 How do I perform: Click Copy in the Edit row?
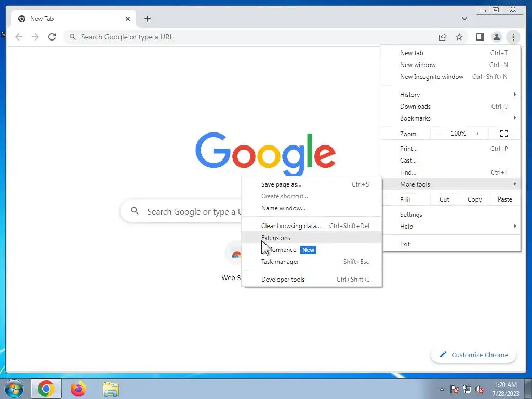pos(475,199)
